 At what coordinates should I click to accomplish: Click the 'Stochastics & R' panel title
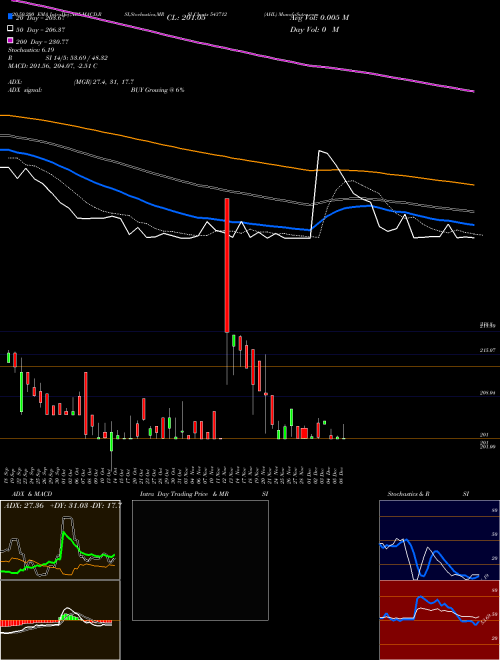click(x=408, y=494)
